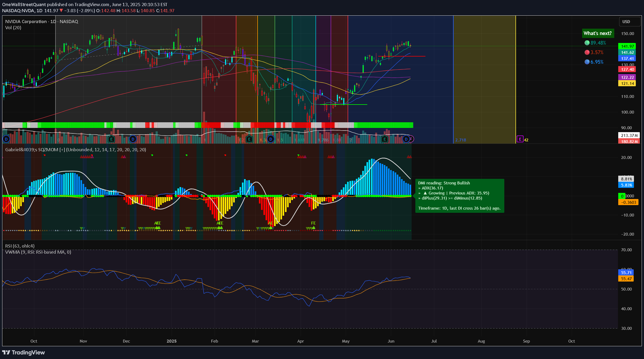Open the OneWallStreetQuant publication link
644x359 pixels.
24,4
